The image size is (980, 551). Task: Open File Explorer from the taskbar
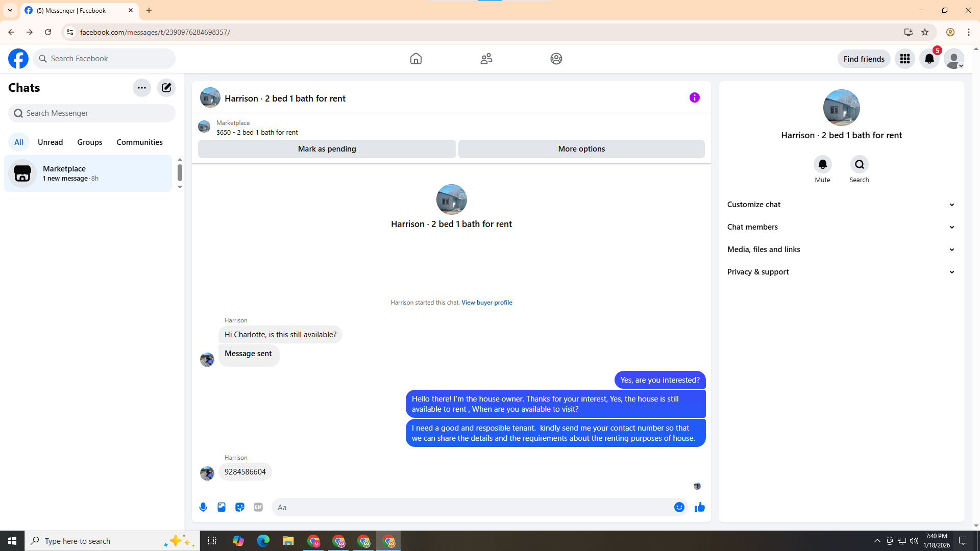click(288, 541)
